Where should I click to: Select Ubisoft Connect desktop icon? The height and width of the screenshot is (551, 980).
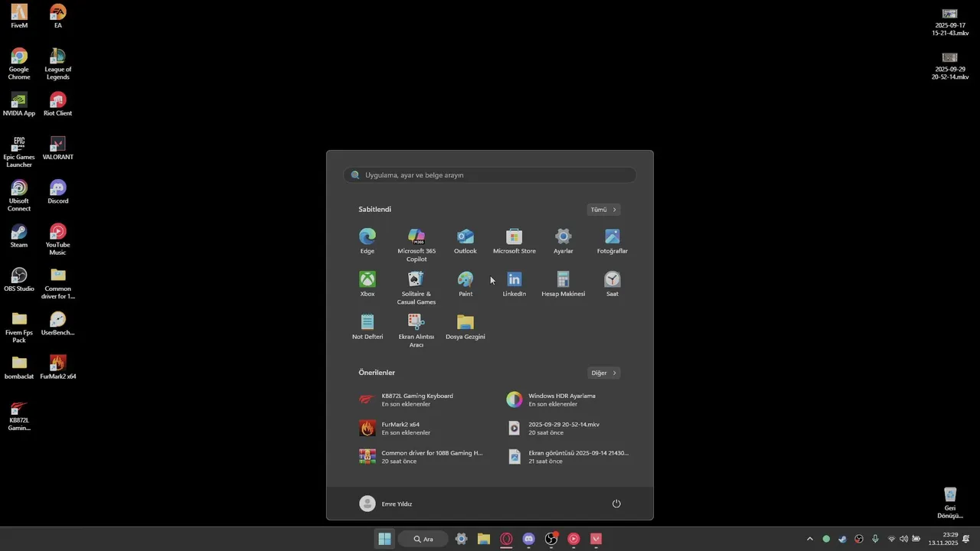pos(19,196)
